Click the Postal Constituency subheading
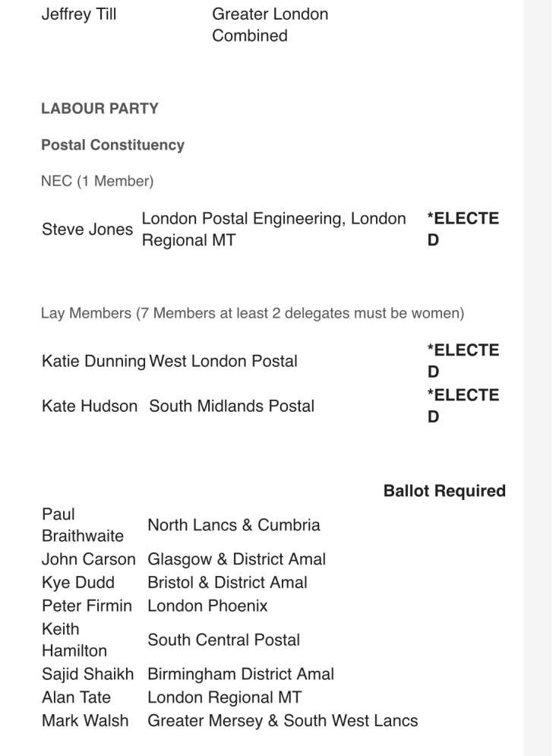559x756 pixels. coord(112,145)
